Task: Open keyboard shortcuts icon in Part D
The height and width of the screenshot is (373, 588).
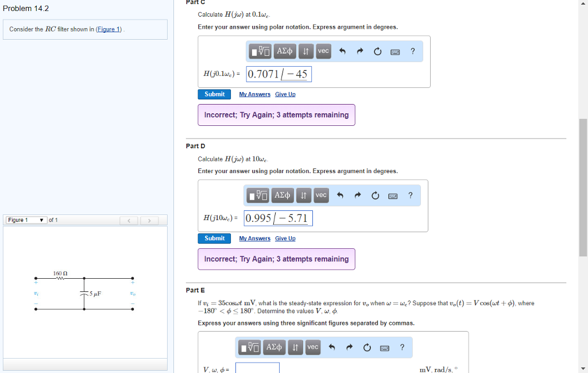Action: point(393,196)
